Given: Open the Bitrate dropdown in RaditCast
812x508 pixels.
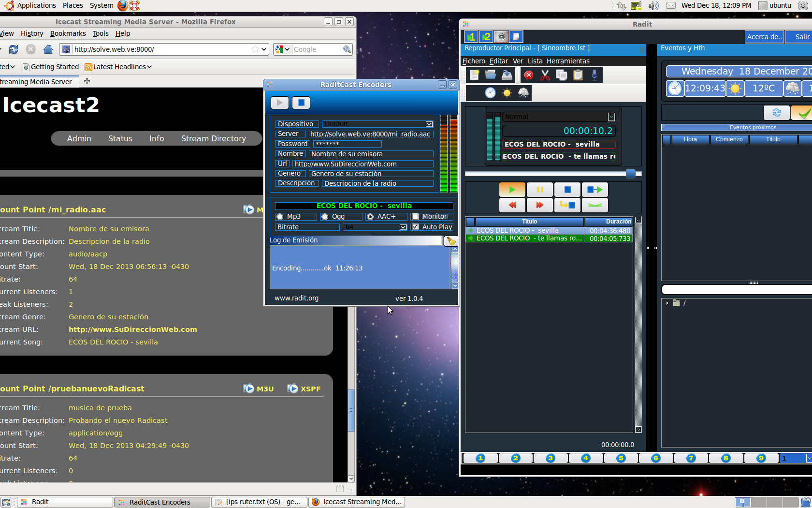Looking at the screenshot, I should coord(403,227).
